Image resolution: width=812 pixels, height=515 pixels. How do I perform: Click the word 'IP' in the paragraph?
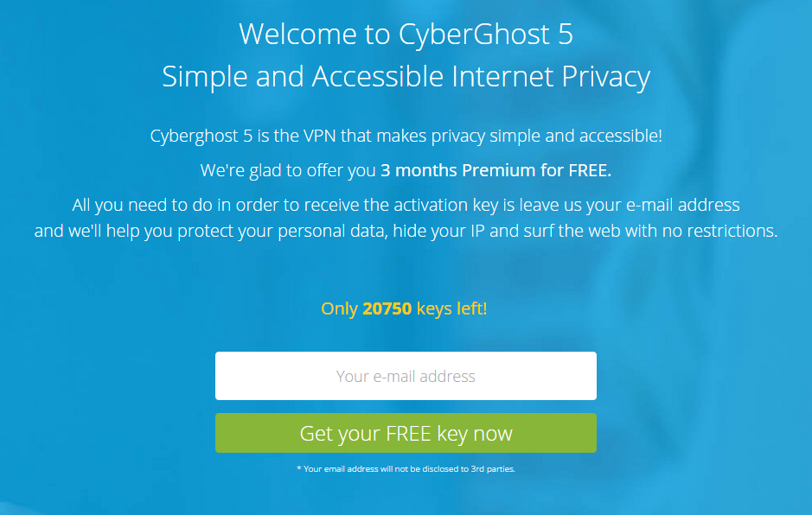477,231
